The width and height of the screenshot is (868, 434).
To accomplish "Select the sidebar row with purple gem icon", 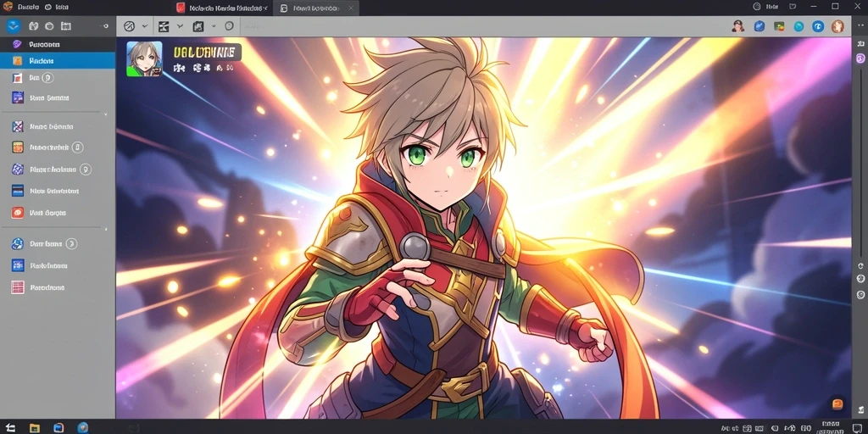I will pyautogui.click(x=58, y=44).
